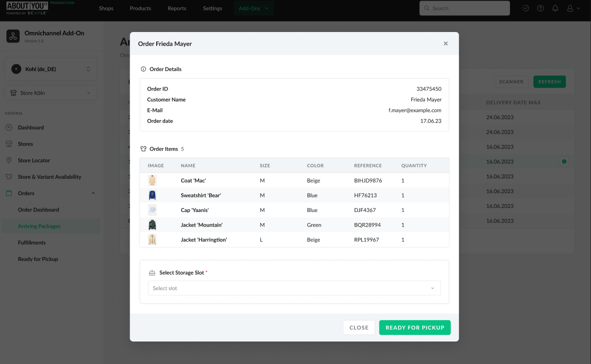Open the notifications bell icon
The height and width of the screenshot is (364, 591).
click(x=555, y=8)
